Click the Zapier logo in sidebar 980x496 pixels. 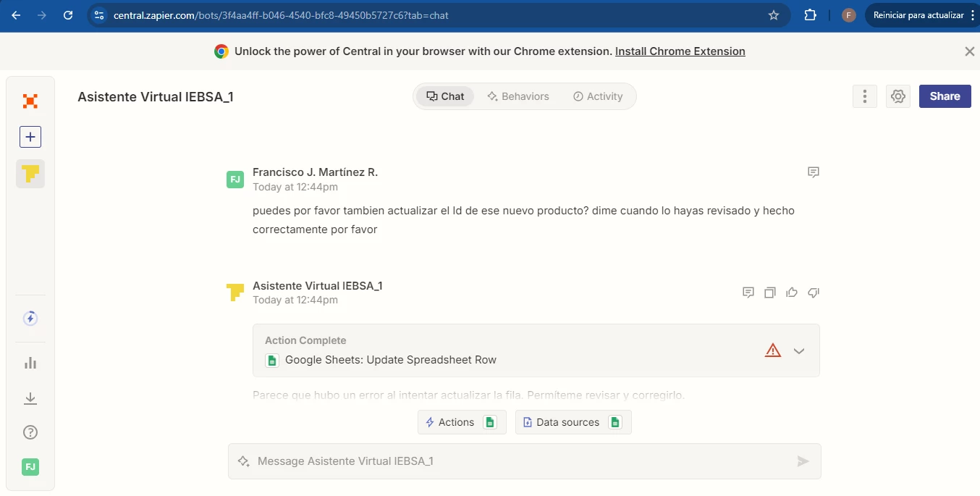point(30,101)
